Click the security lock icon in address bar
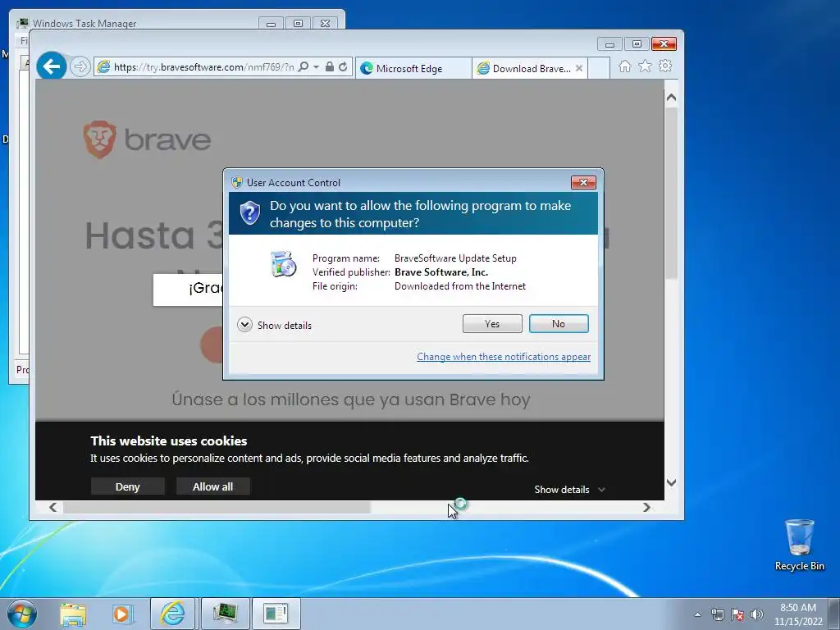The height and width of the screenshot is (630, 840). click(x=330, y=67)
